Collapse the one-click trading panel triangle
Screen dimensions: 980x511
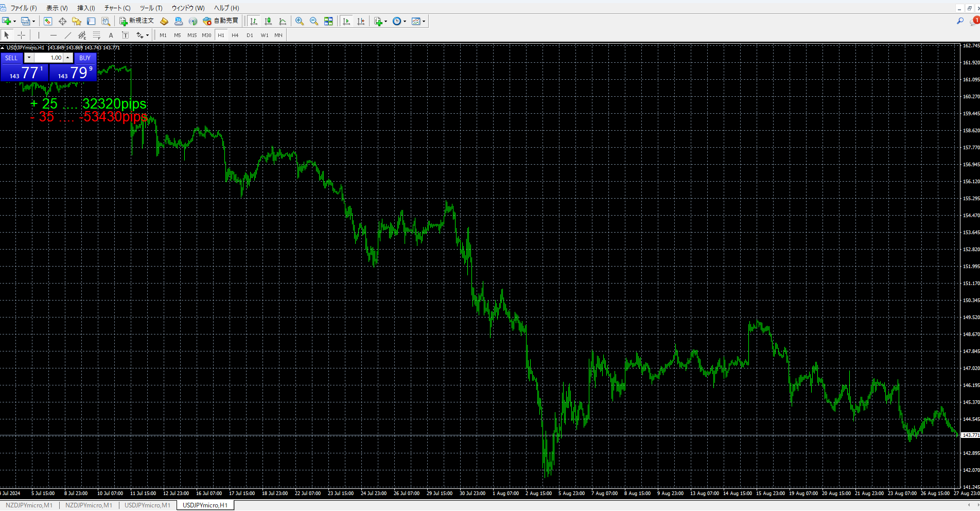[x=3, y=48]
